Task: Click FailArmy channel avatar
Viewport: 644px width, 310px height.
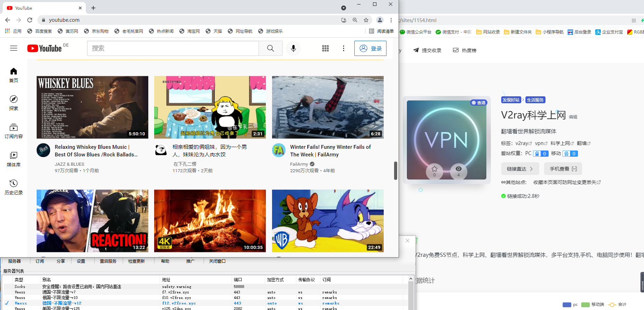Action: point(279,150)
